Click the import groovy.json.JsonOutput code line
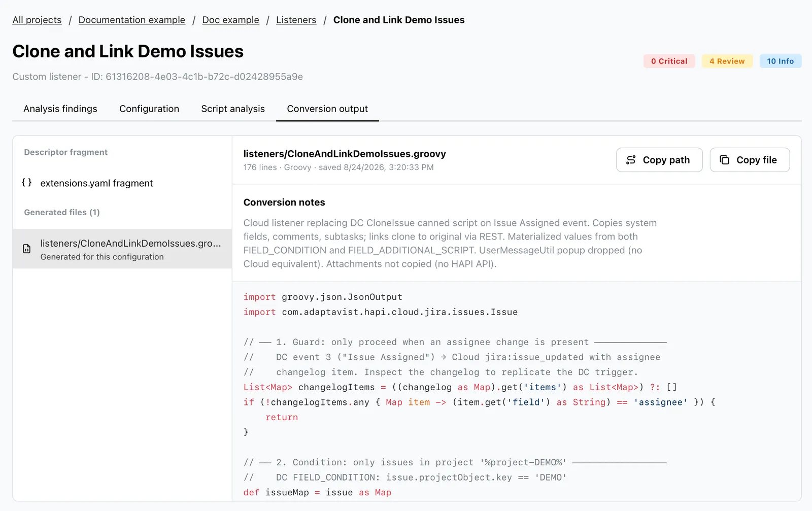 click(x=323, y=297)
